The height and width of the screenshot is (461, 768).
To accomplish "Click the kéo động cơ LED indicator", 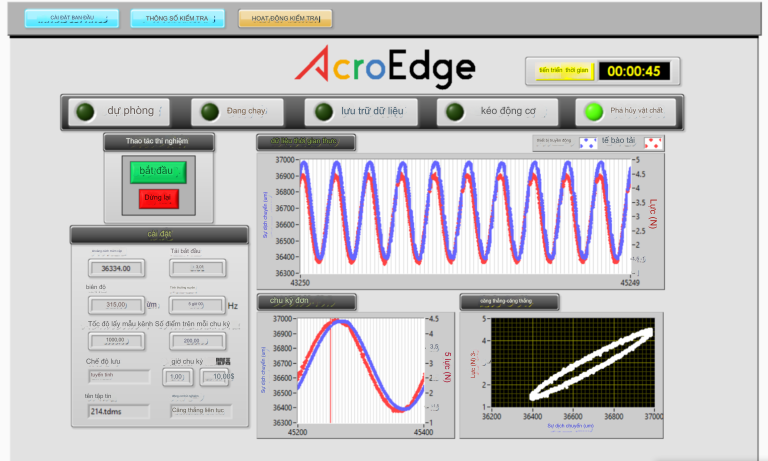I will [x=455, y=111].
